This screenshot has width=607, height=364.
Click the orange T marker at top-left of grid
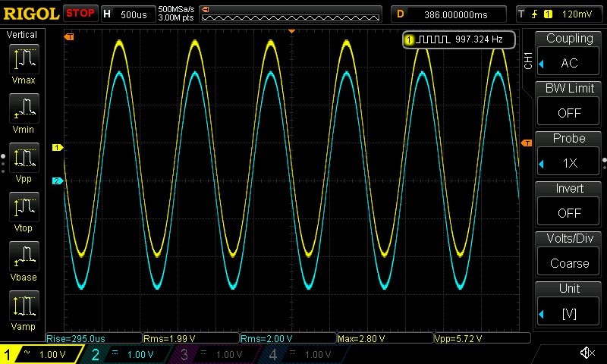click(69, 36)
